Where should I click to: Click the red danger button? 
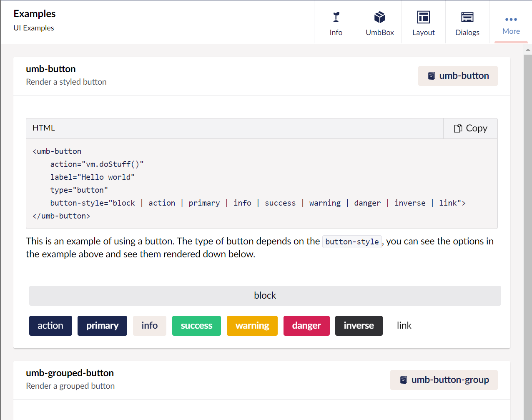(306, 326)
